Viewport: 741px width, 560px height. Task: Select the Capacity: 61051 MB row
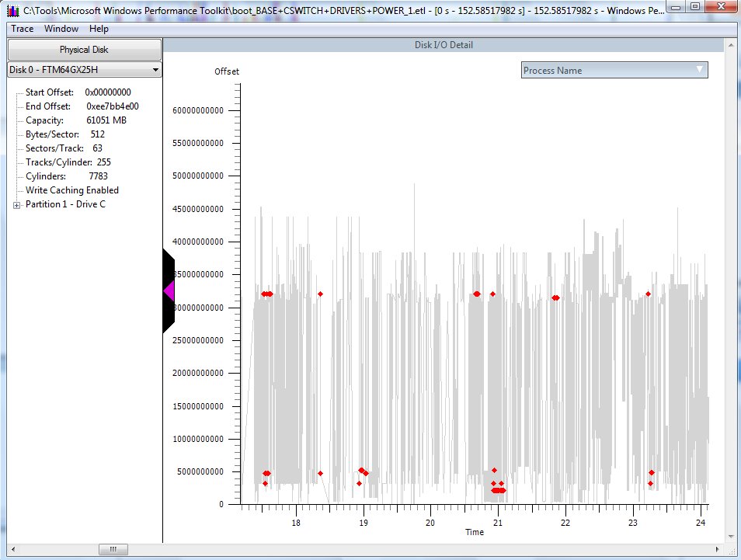(x=76, y=120)
